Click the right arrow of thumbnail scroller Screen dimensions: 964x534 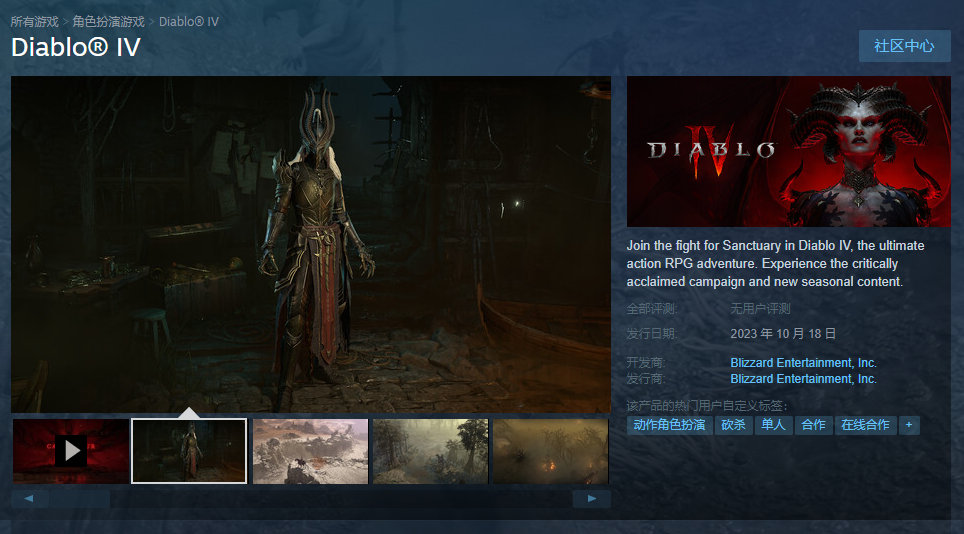pyautogui.click(x=591, y=498)
